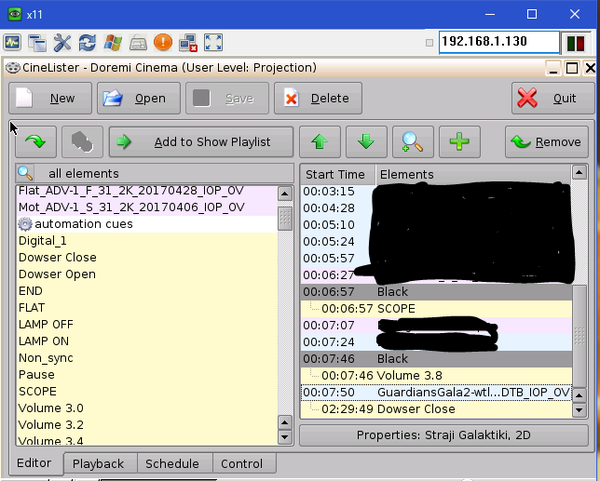Viewport: 600px width, 481px height.
Task: Click the green move down arrow
Action: [366, 142]
